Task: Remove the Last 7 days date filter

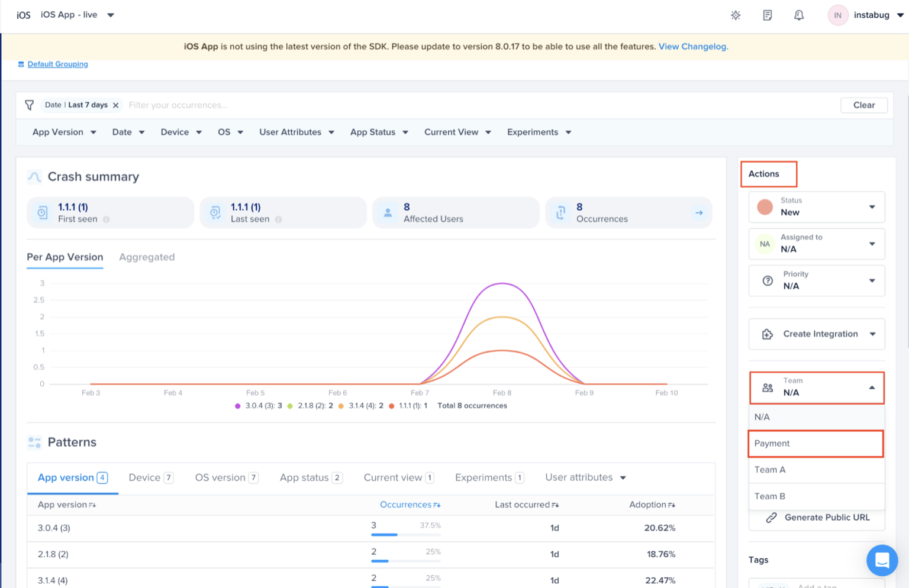Action: [x=116, y=105]
